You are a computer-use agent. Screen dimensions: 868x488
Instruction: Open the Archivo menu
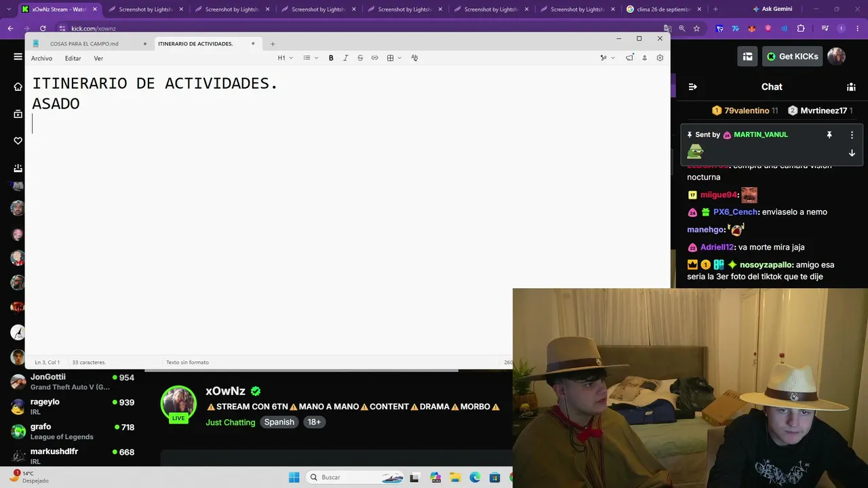(41, 58)
